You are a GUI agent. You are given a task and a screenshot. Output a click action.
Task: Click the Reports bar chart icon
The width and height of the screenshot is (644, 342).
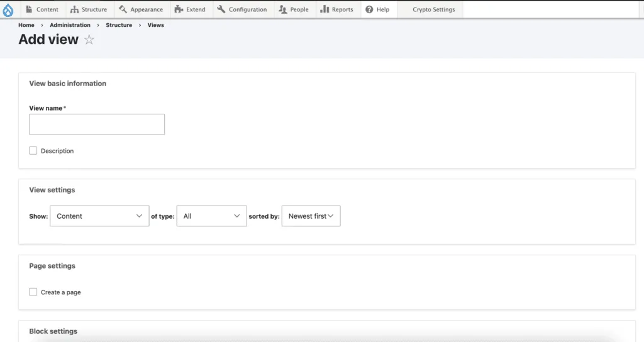click(x=325, y=9)
